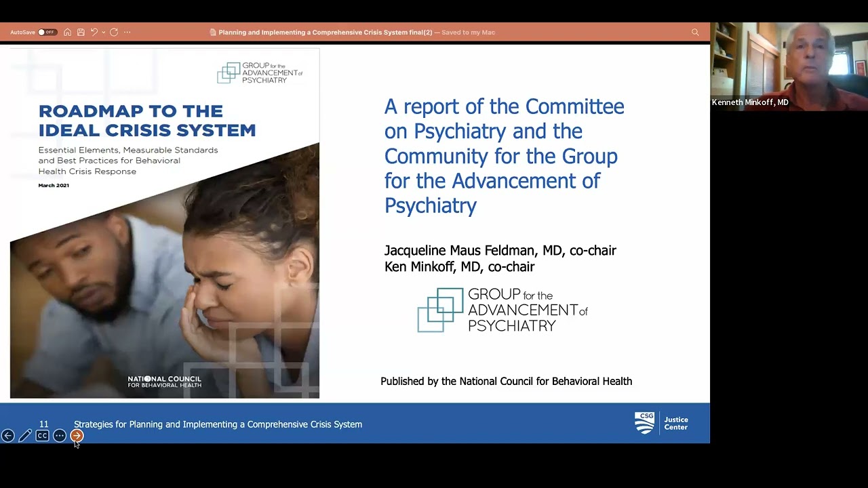
Task: Click the 'March 2021' date on cover
Action: click(54, 185)
